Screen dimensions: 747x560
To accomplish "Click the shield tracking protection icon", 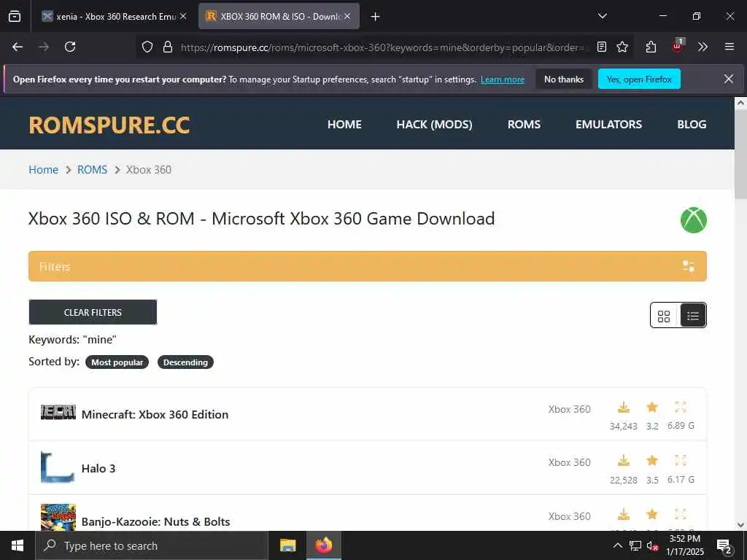I will pos(147,47).
